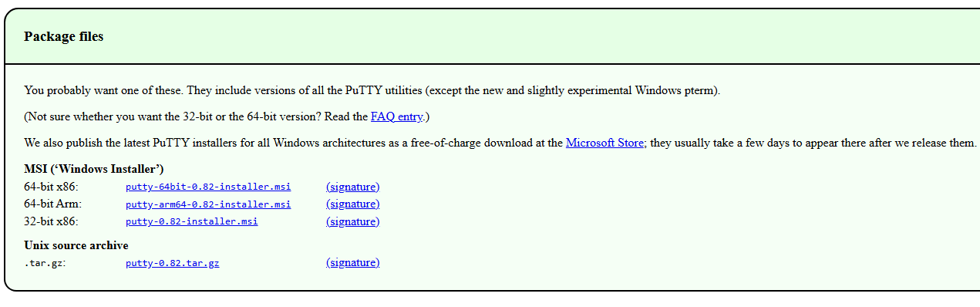Select the 32-bit x86: row label
This screenshot has height=307, width=980.
(x=51, y=221)
